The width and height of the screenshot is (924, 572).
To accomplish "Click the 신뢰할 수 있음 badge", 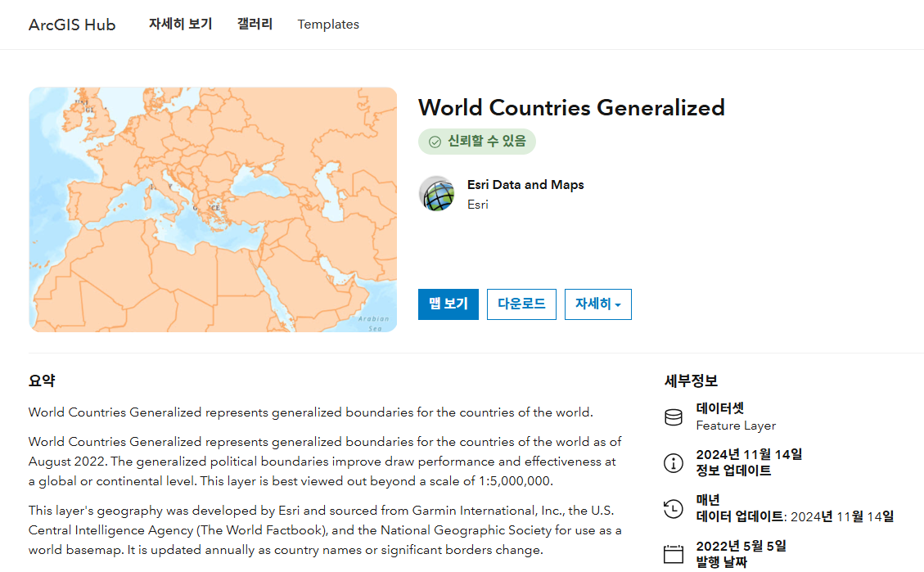I will [477, 142].
